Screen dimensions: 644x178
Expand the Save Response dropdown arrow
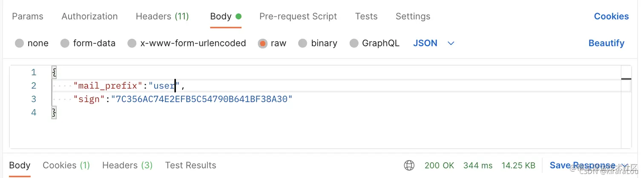625,166
